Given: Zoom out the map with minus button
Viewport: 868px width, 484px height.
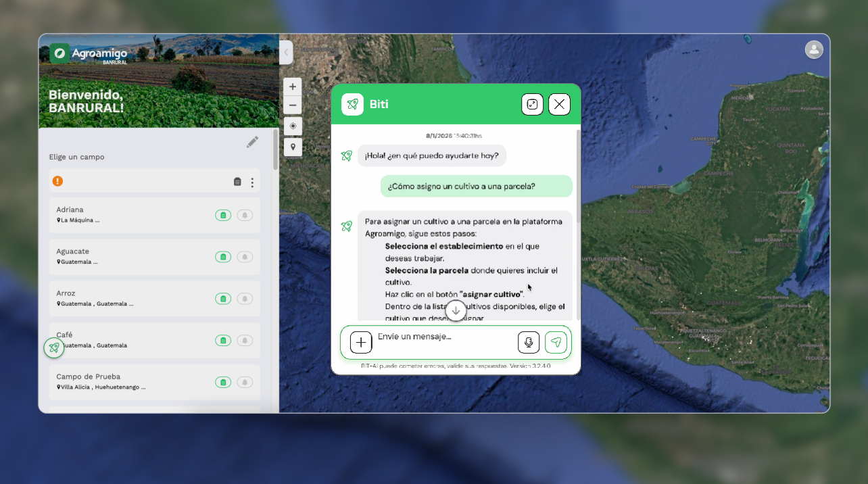Looking at the screenshot, I should pos(293,105).
